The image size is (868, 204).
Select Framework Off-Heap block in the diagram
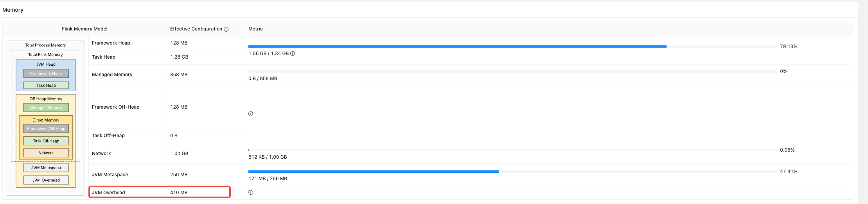click(46, 129)
